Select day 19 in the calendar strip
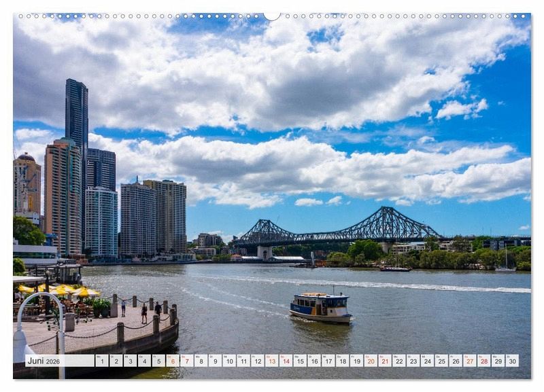The width and height of the screenshot is (544, 392). pos(356,361)
